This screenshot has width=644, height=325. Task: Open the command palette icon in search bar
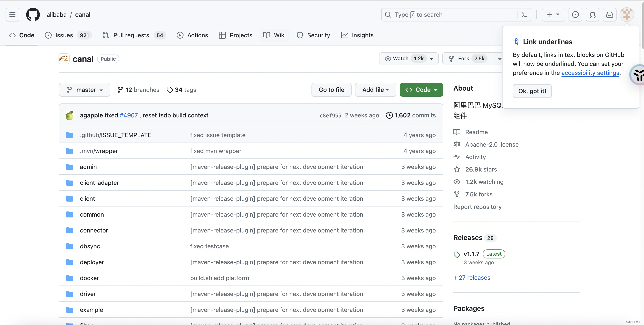pyautogui.click(x=524, y=15)
